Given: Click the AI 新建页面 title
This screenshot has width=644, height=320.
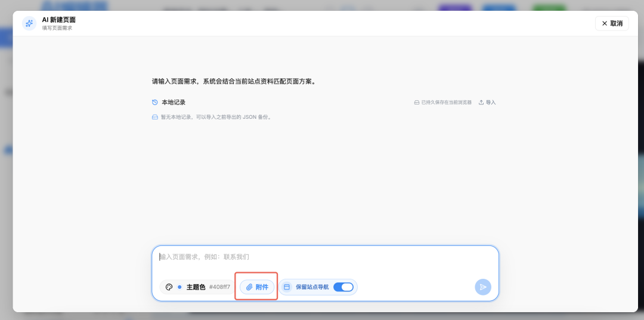Looking at the screenshot, I should 58,20.
